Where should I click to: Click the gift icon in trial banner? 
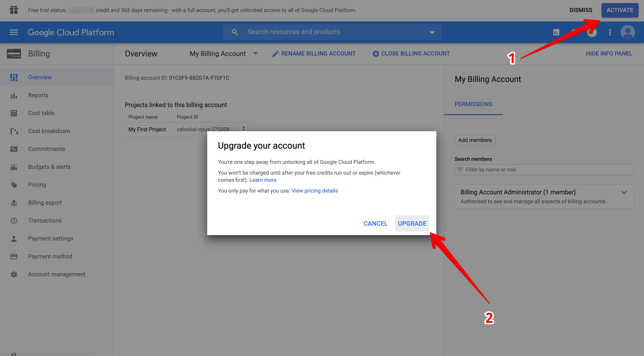click(x=14, y=10)
